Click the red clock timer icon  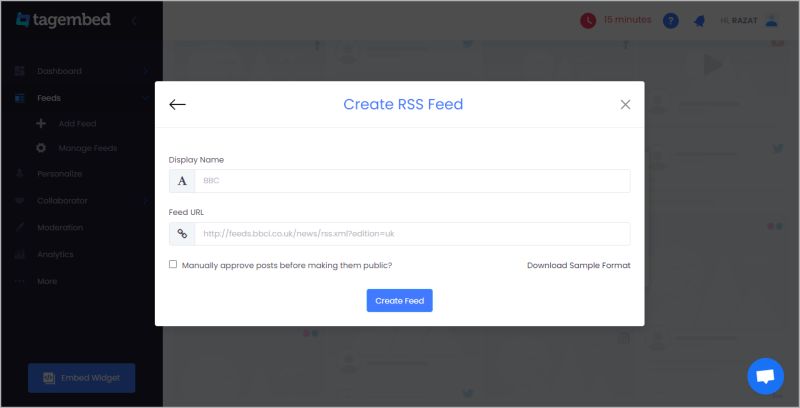click(588, 20)
